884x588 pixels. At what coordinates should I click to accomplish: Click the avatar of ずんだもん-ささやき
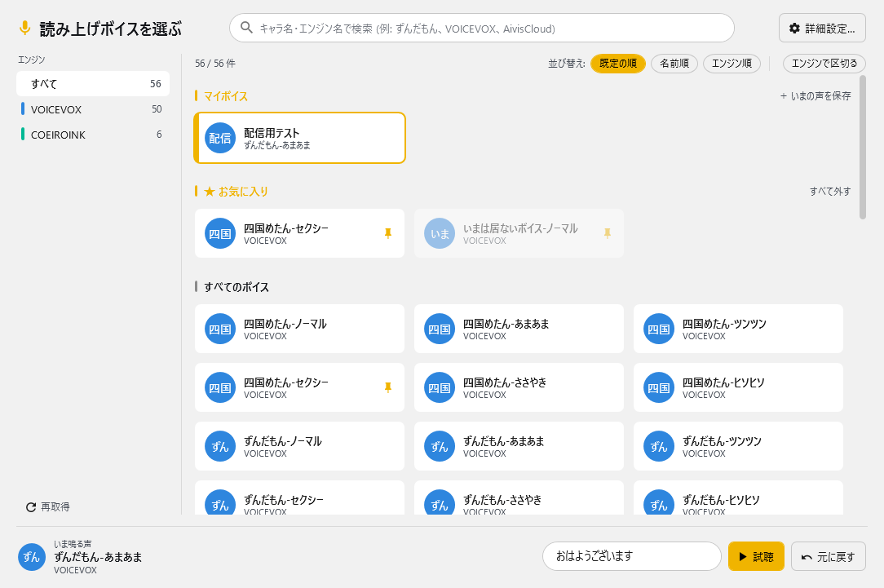pyautogui.click(x=440, y=502)
